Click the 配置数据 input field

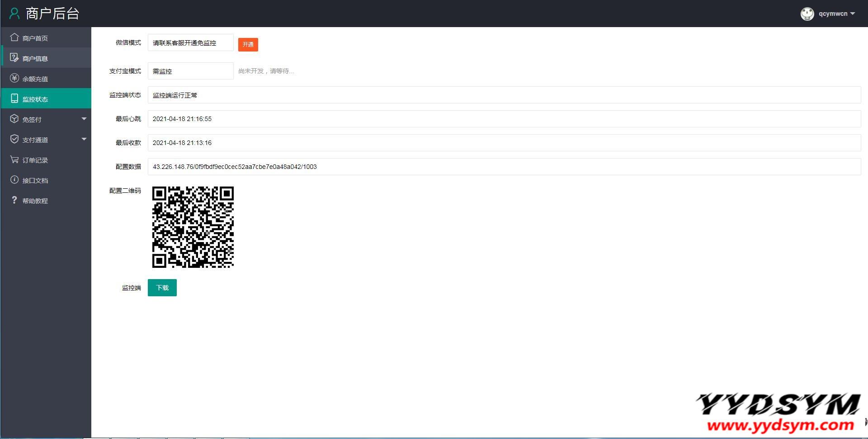[504, 167]
